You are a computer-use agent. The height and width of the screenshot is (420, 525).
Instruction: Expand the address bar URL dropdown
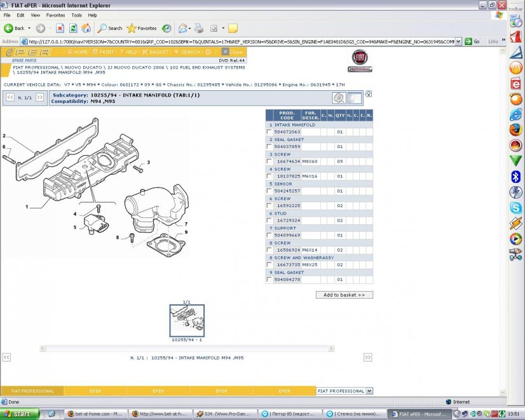point(459,41)
